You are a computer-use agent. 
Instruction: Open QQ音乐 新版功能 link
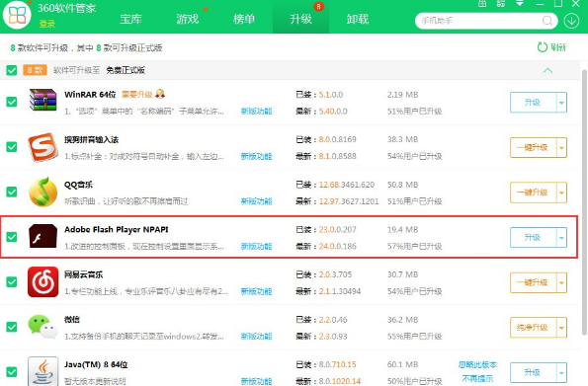[x=257, y=201]
